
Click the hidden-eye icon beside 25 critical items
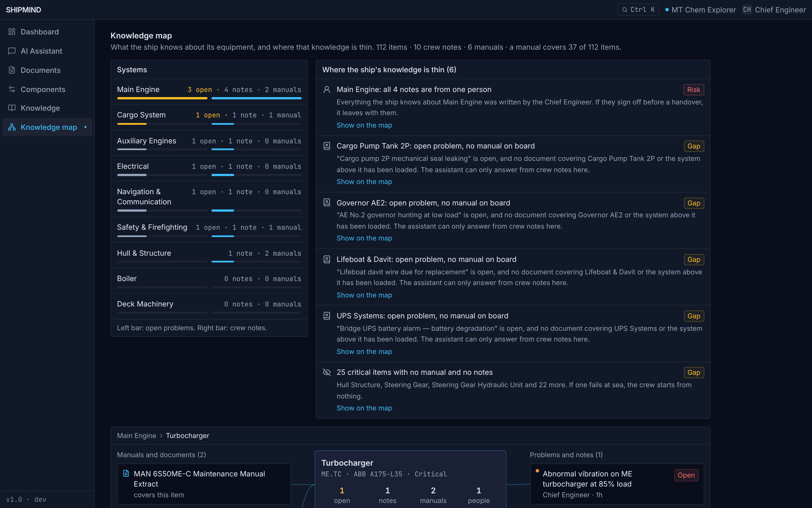pyautogui.click(x=326, y=372)
